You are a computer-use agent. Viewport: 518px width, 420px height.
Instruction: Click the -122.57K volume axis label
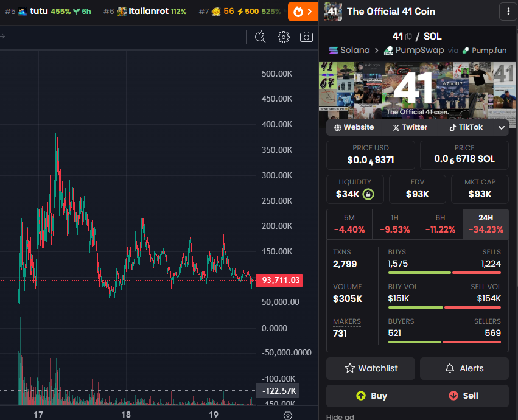tap(278, 391)
